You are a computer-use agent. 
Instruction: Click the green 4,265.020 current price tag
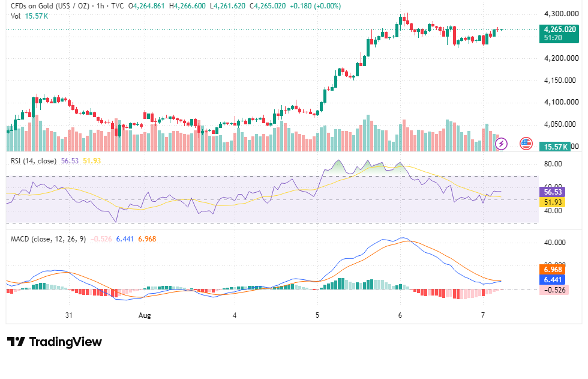pyautogui.click(x=559, y=34)
